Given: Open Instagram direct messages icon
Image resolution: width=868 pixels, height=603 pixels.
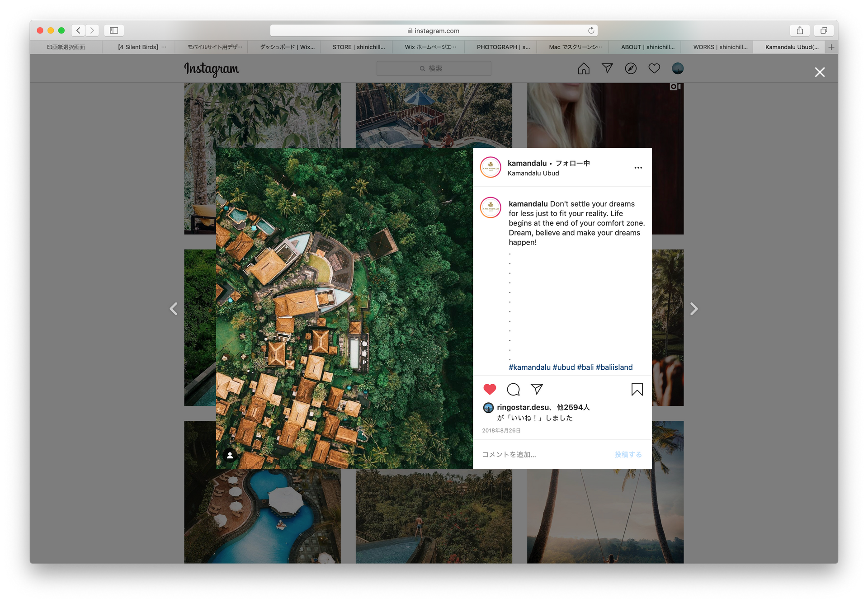Looking at the screenshot, I should click(x=607, y=68).
